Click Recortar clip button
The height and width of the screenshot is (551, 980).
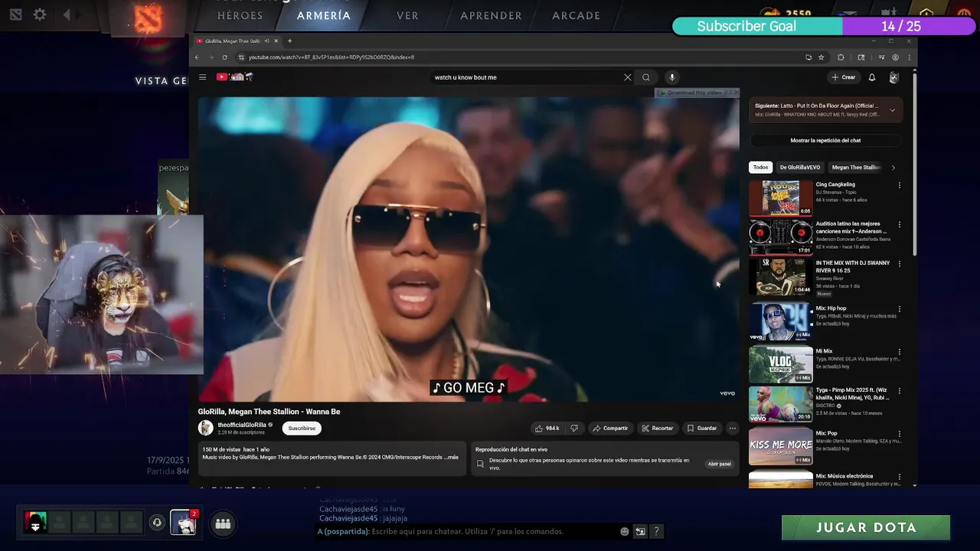pyautogui.click(x=658, y=429)
